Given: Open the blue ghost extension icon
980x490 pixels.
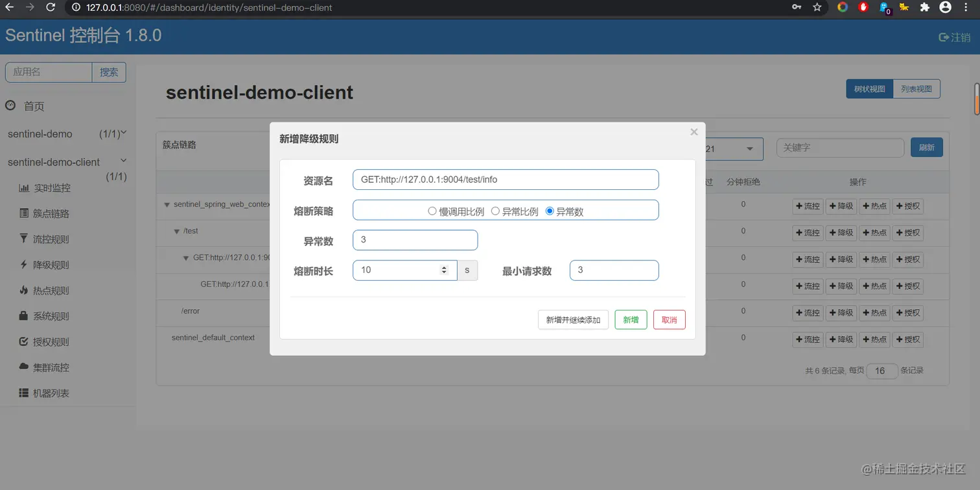Looking at the screenshot, I should [x=885, y=8].
